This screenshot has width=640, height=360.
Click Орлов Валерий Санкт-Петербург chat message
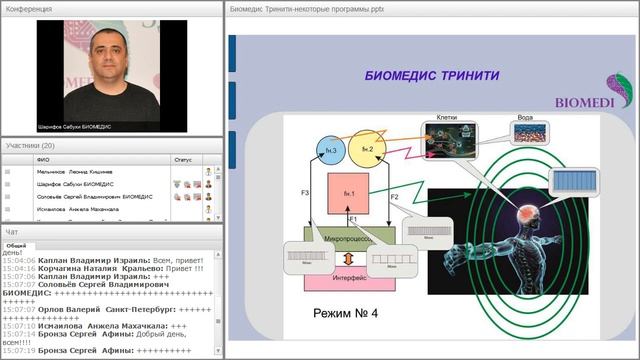pyautogui.click(x=107, y=314)
